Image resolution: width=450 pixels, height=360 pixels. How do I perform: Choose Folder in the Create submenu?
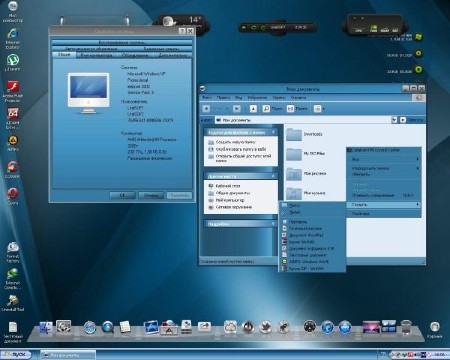[x=312, y=205]
